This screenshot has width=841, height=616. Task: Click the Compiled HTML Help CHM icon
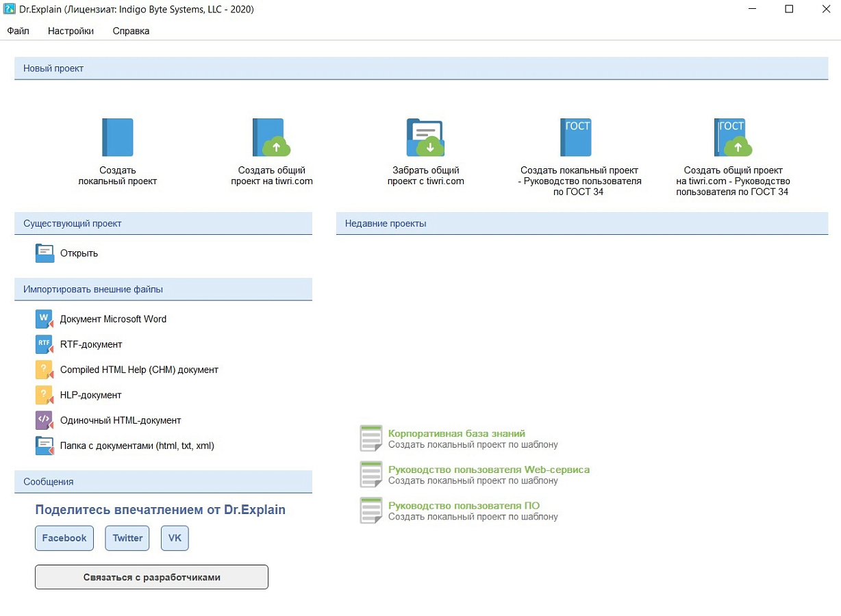click(45, 370)
